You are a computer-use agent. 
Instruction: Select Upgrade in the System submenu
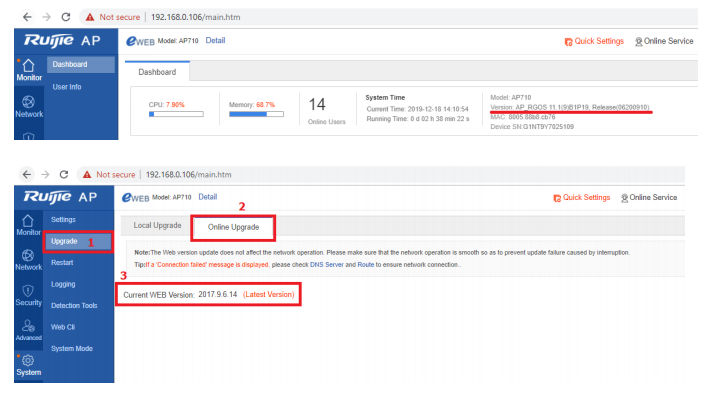tap(78, 241)
